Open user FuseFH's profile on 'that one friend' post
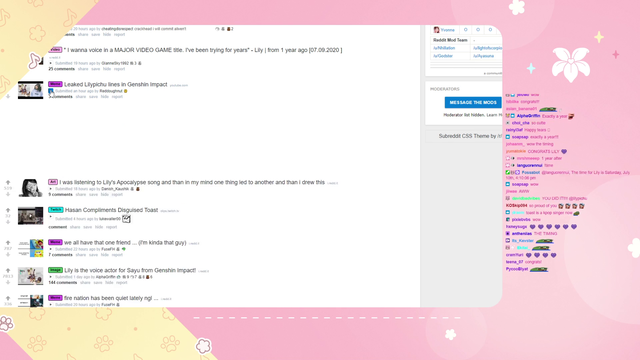The height and width of the screenshot is (360, 640). point(108,249)
